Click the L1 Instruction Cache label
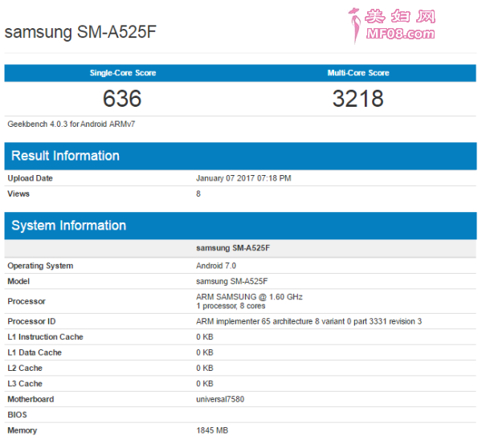The height and width of the screenshot is (448, 482). [x=45, y=337]
